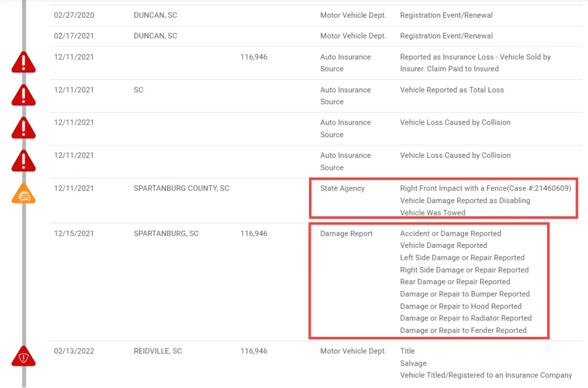This screenshot has height=388, width=588.
Task: Click "Motor Vehicle Dept." in the 02/13/2022 row
Action: (x=353, y=351)
